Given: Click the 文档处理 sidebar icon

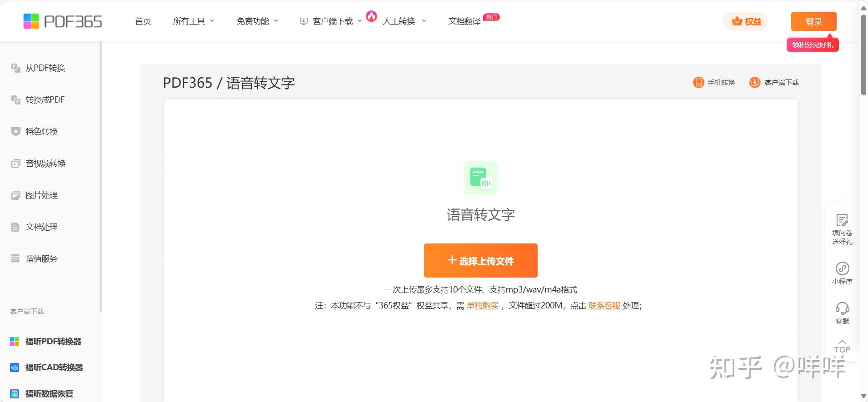Looking at the screenshot, I should pyautogui.click(x=16, y=227).
